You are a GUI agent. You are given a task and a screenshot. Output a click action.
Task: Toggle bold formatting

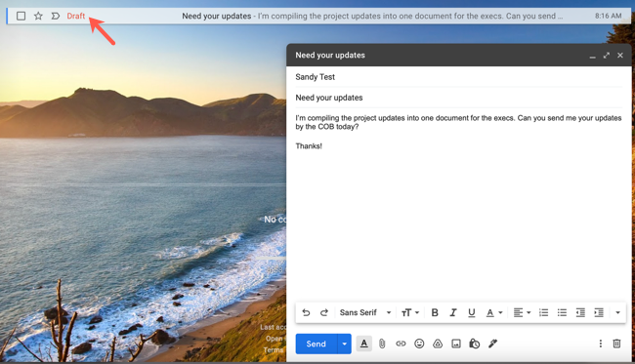(435, 312)
